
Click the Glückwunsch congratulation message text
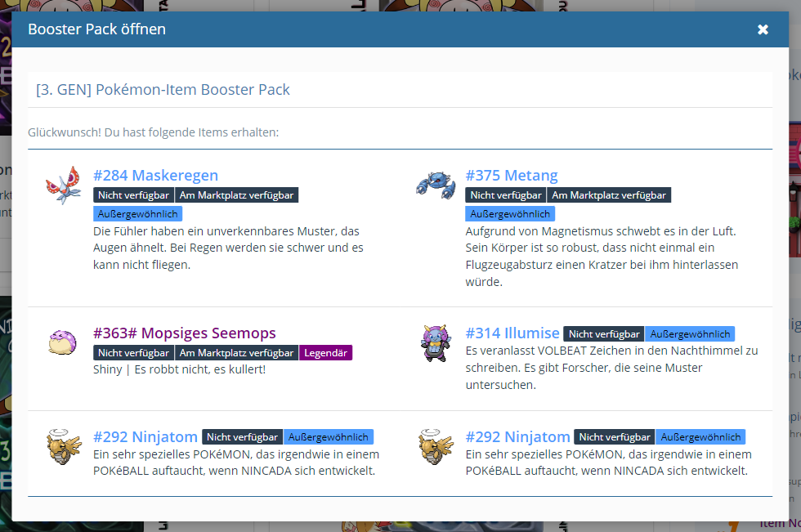[x=153, y=132]
